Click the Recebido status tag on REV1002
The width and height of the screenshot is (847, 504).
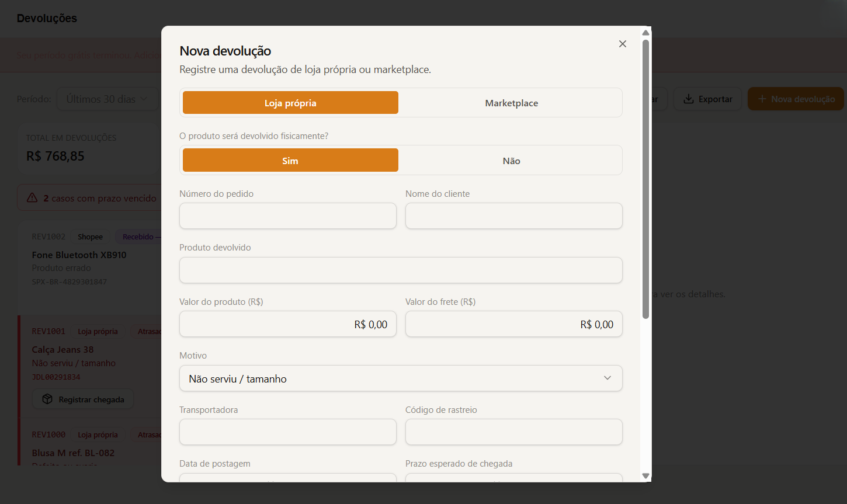(x=138, y=237)
